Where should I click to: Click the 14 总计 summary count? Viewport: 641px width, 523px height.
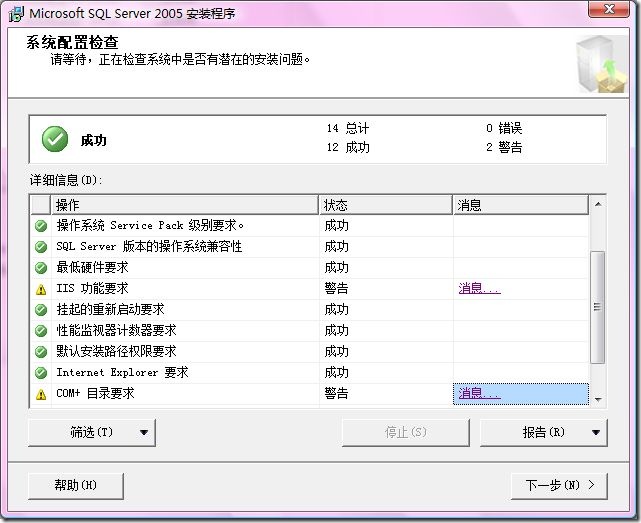pos(348,128)
